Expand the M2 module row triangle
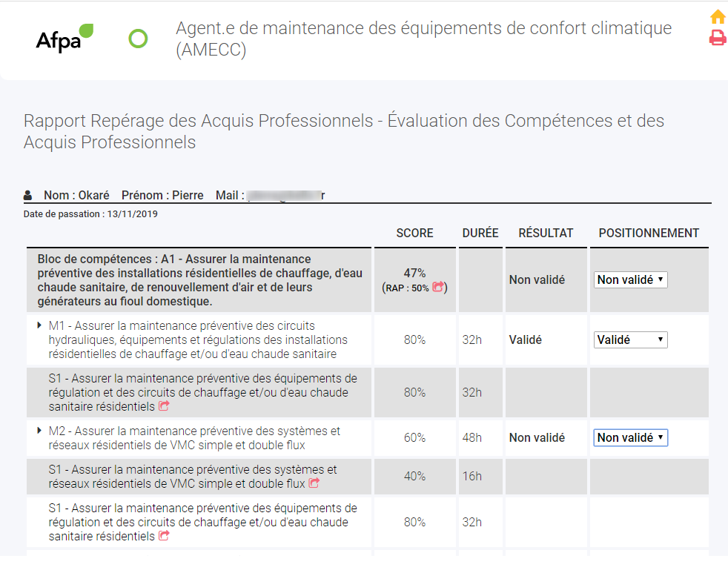Image resolution: width=728 pixels, height=573 pixels. pos(39,431)
